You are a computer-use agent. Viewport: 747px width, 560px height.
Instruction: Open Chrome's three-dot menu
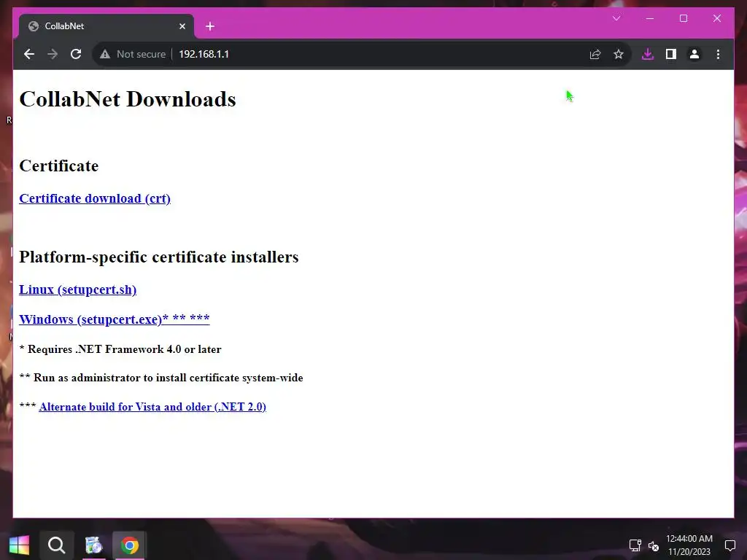(718, 54)
